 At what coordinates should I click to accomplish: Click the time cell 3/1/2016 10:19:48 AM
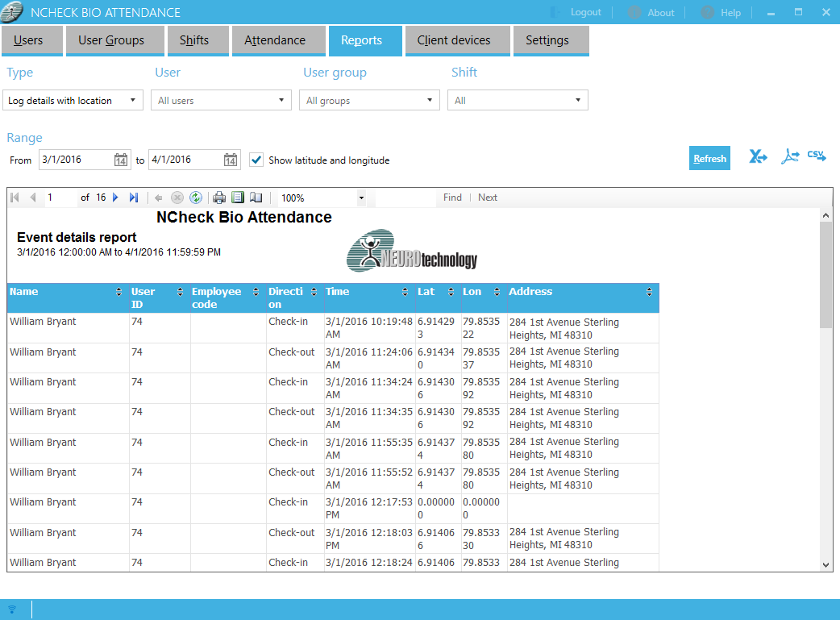click(x=370, y=328)
